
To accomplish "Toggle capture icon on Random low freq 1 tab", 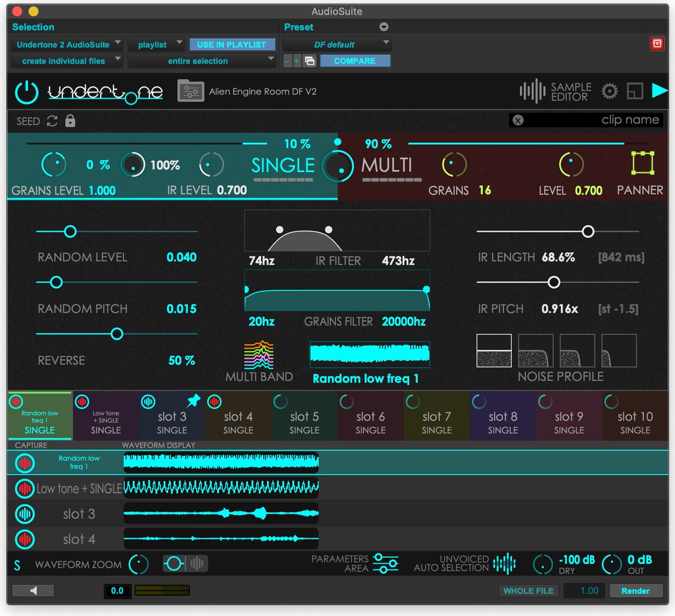I will (16, 401).
